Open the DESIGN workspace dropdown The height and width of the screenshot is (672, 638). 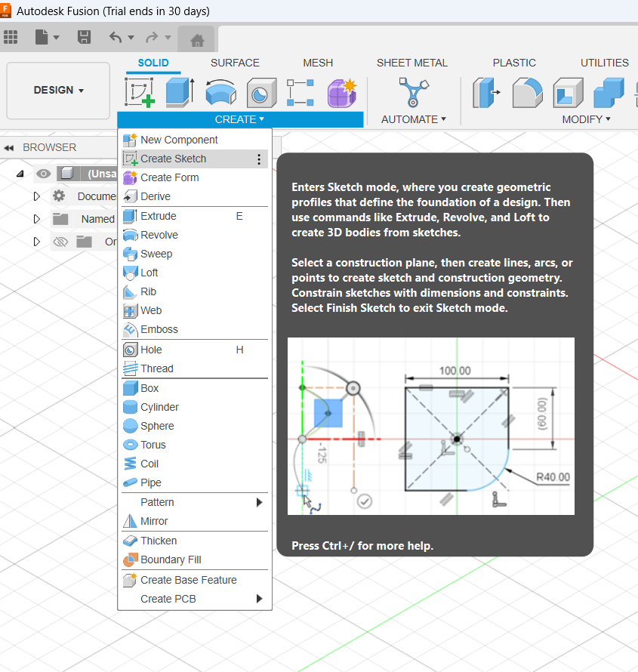[x=58, y=90]
